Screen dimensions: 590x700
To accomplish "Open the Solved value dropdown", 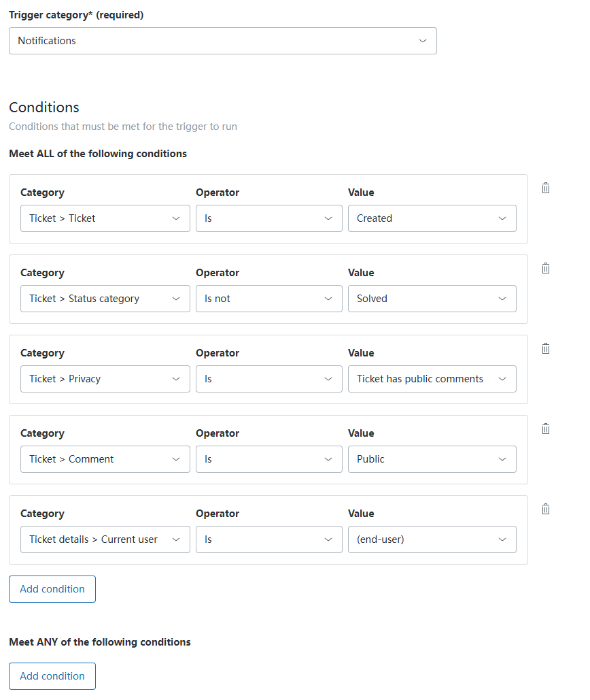I will 432,299.
